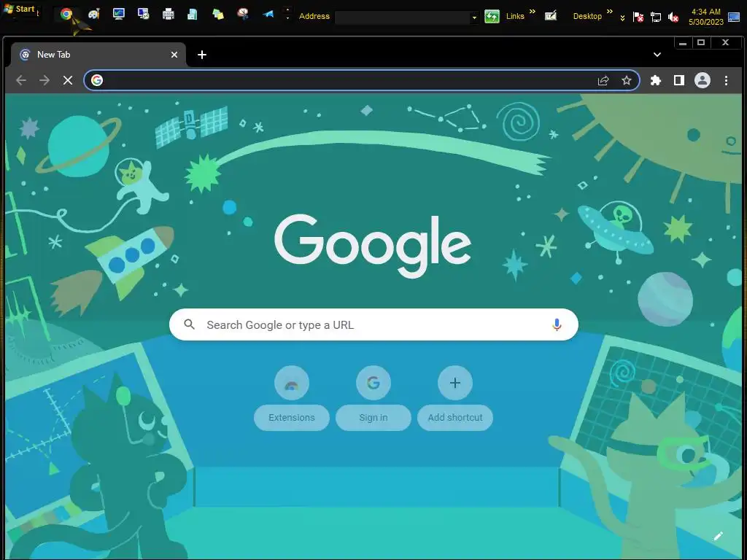Toggle the Chrome side panel icon
This screenshot has width=747, height=560.
(679, 80)
